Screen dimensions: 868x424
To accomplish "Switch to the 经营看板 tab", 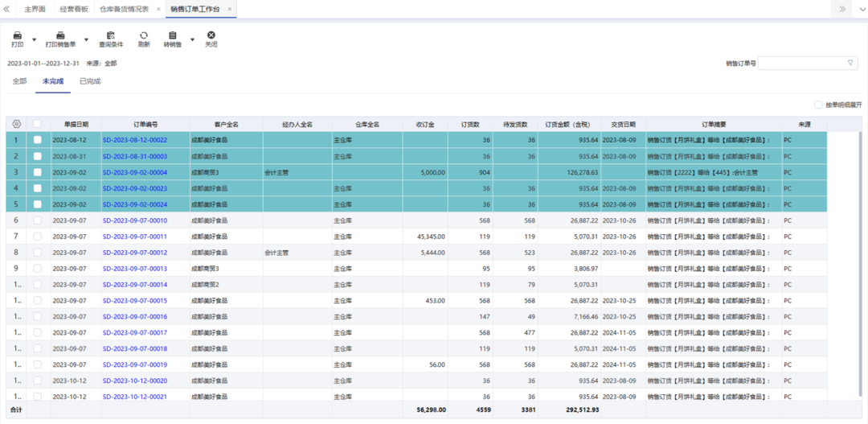I will [x=74, y=9].
